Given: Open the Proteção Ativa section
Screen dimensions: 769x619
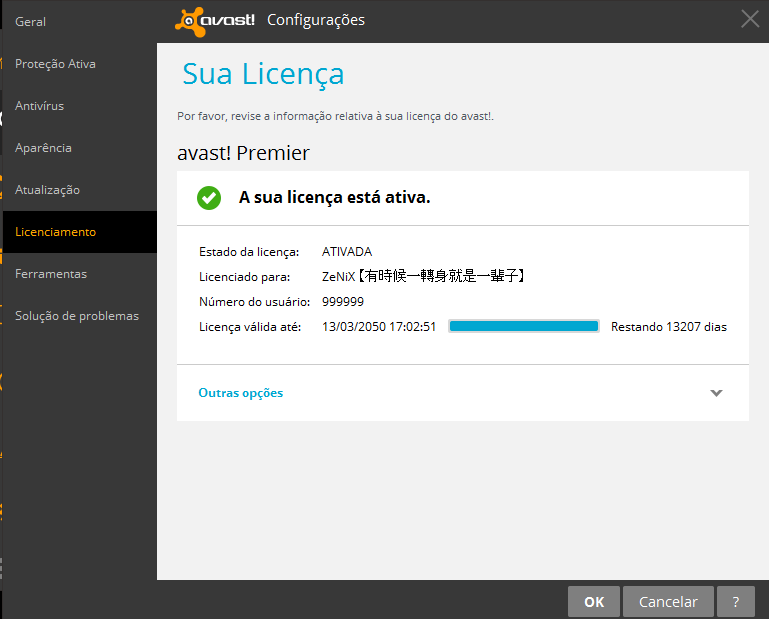Looking at the screenshot, I should [x=55, y=64].
